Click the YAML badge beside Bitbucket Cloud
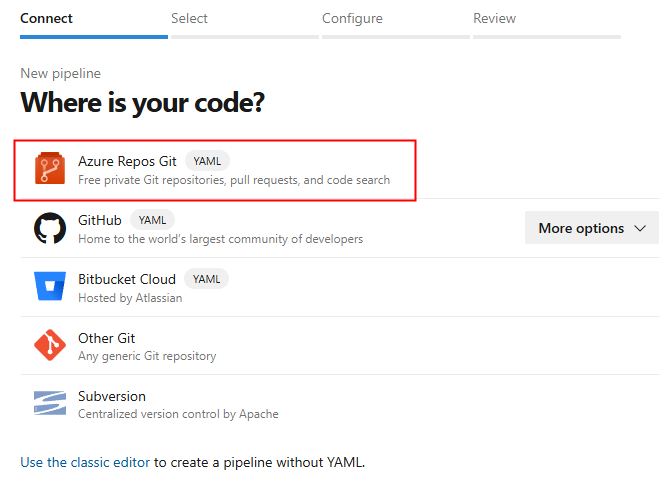The image size is (664, 485). tap(206, 279)
